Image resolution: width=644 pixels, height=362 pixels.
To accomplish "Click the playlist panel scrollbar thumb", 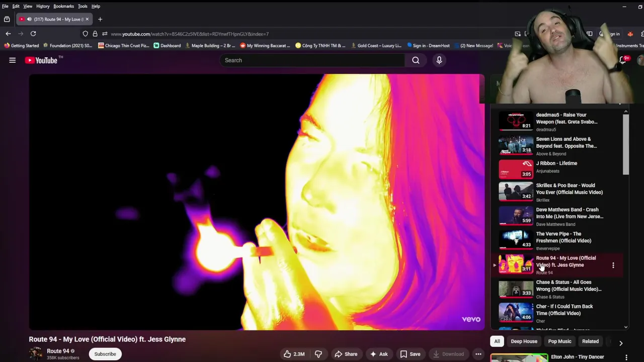I will pyautogui.click(x=625, y=145).
